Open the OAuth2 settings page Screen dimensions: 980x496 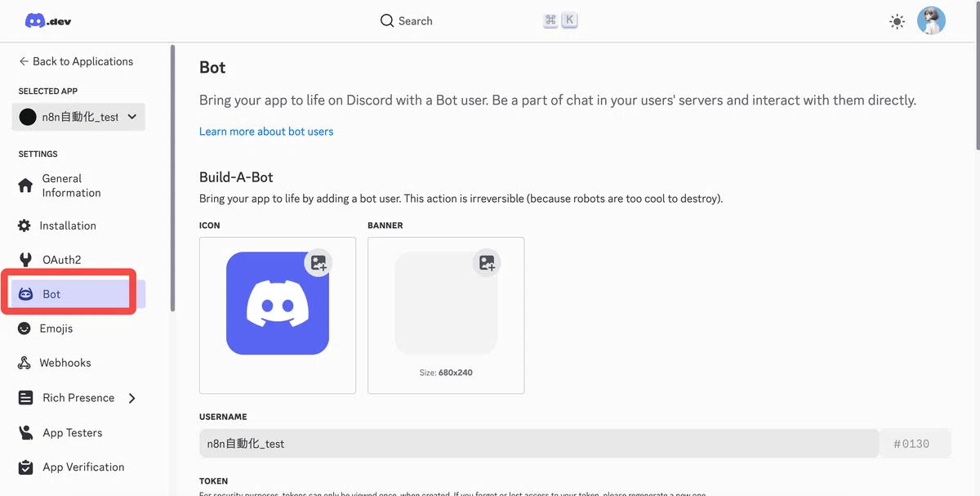pyautogui.click(x=79, y=260)
